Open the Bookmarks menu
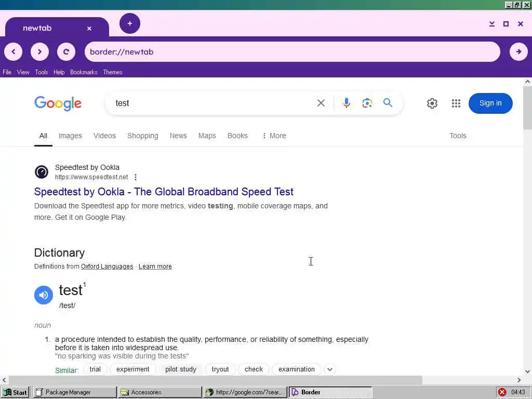532x399 pixels. click(84, 72)
